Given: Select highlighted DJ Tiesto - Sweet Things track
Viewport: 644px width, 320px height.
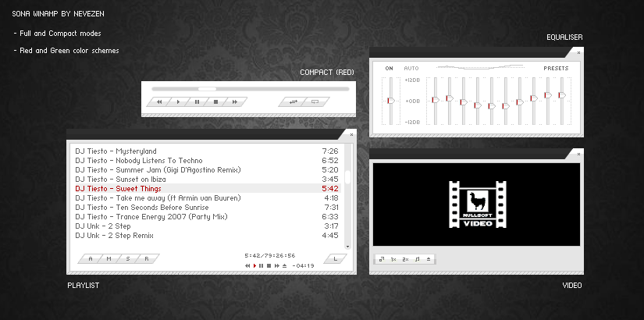Looking at the screenshot, I should (207, 189).
